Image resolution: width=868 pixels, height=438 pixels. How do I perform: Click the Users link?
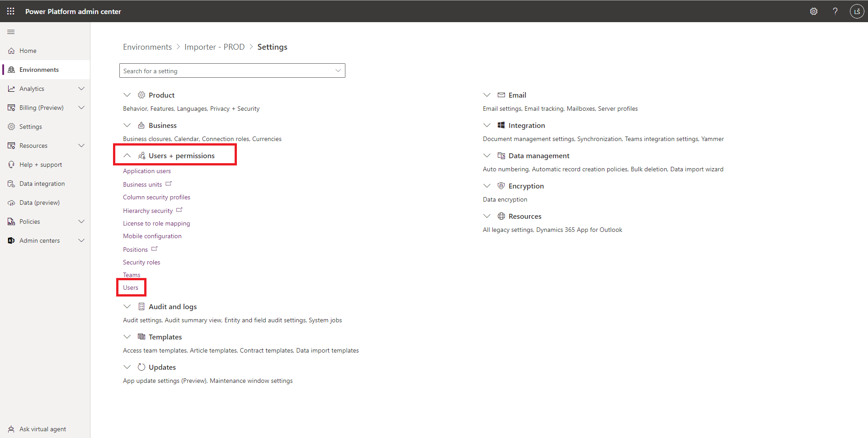click(131, 288)
